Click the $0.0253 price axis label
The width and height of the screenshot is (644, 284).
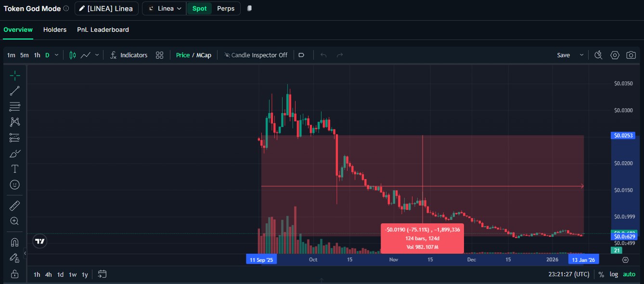click(x=623, y=136)
